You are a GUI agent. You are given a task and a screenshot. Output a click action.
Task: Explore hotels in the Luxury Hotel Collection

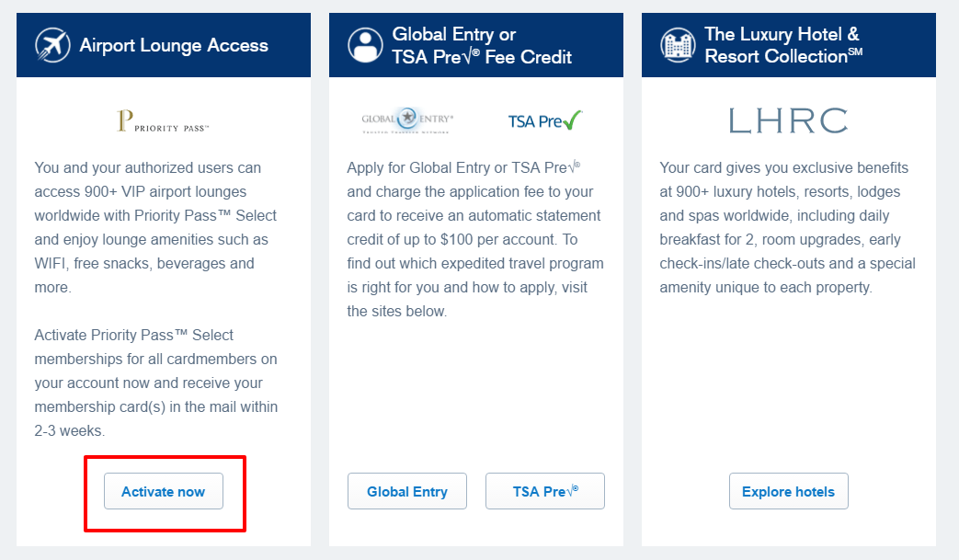(x=788, y=491)
